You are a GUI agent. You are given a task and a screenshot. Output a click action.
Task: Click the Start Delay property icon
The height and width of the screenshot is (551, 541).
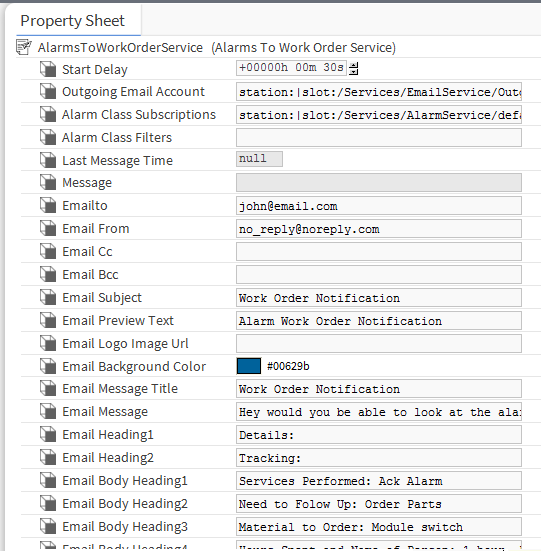coord(48,69)
